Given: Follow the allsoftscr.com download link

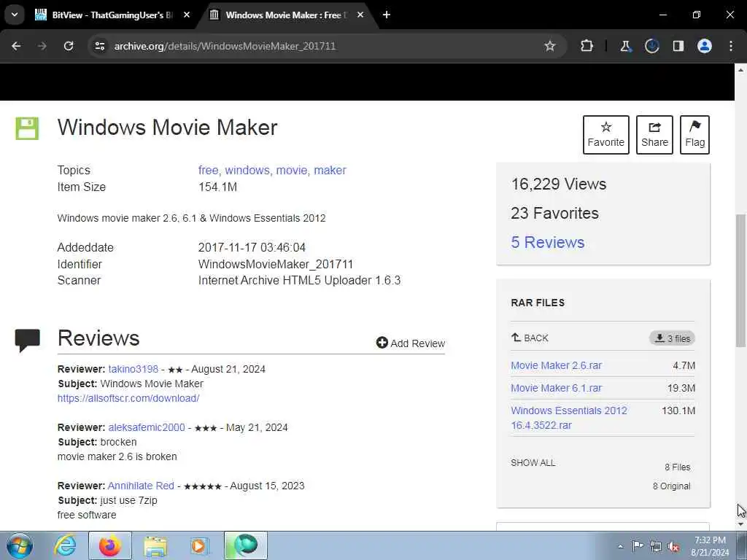Looking at the screenshot, I should point(128,398).
